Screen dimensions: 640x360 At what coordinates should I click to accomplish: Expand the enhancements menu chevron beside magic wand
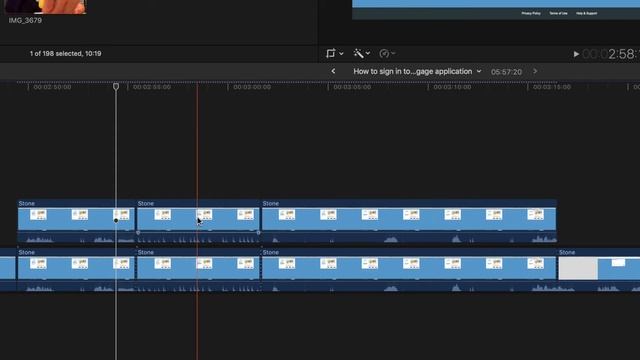point(368,53)
